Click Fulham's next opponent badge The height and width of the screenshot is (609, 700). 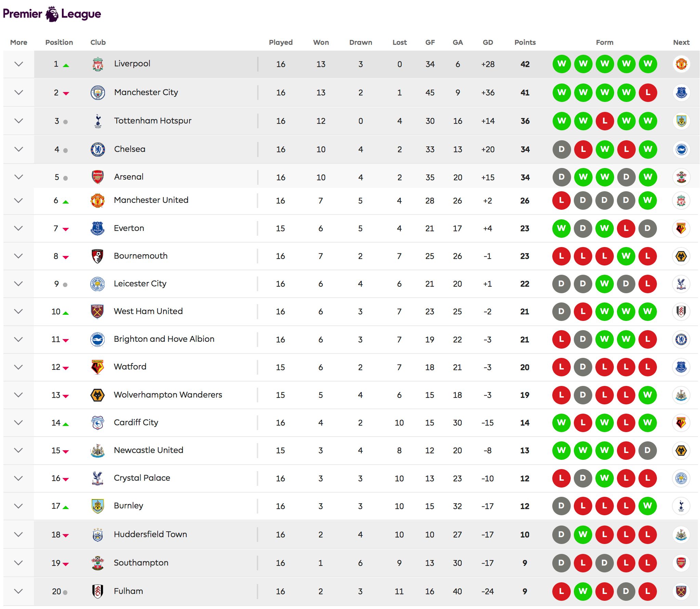681,591
